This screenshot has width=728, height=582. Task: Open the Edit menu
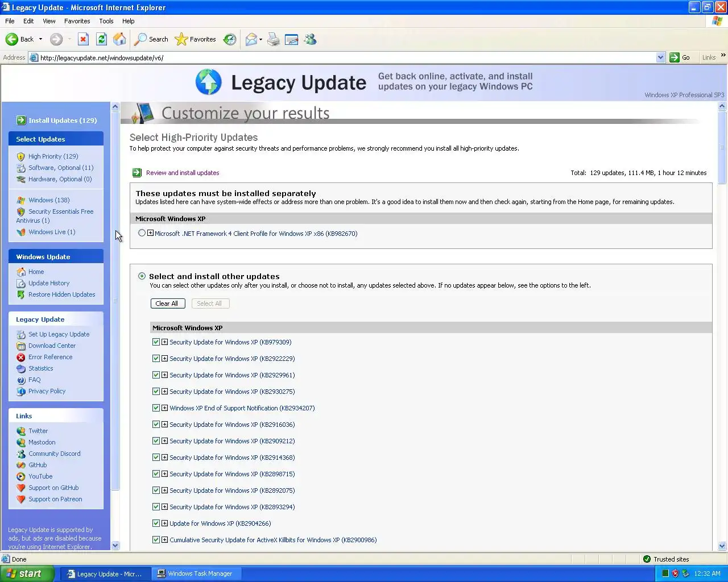pyautogui.click(x=28, y=21)
